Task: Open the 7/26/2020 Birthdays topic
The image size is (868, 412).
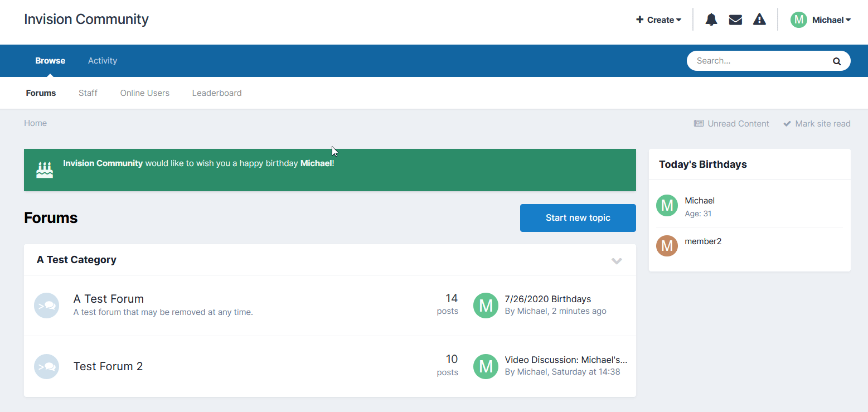Action: 547,299
